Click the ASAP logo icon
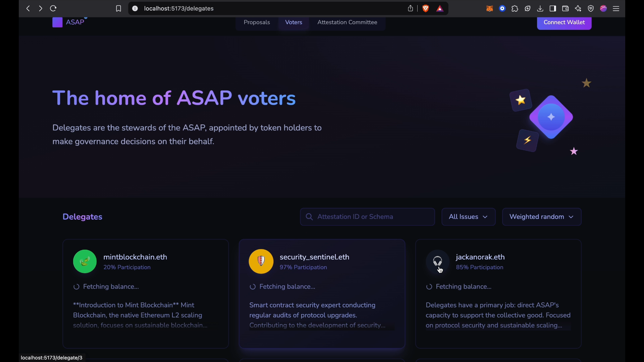 pos(57,22)
